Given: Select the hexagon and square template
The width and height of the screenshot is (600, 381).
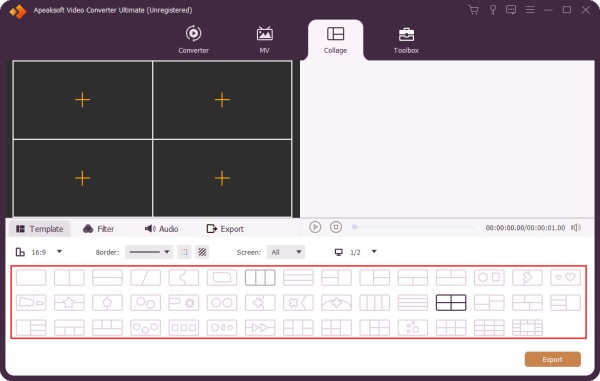Looking at the screenshot, I should pos(489,277).
